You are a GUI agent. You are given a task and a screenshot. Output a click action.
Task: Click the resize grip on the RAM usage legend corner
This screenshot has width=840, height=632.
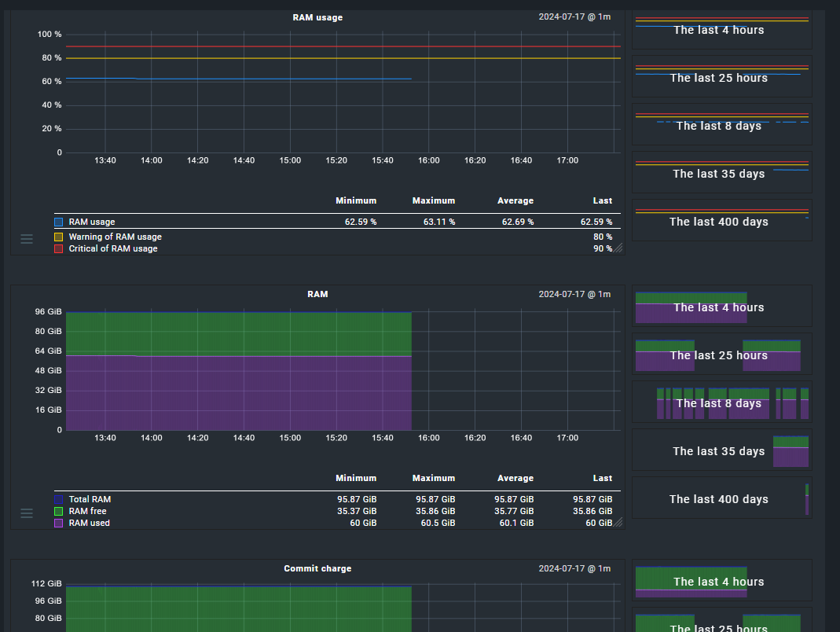point(618,247)
